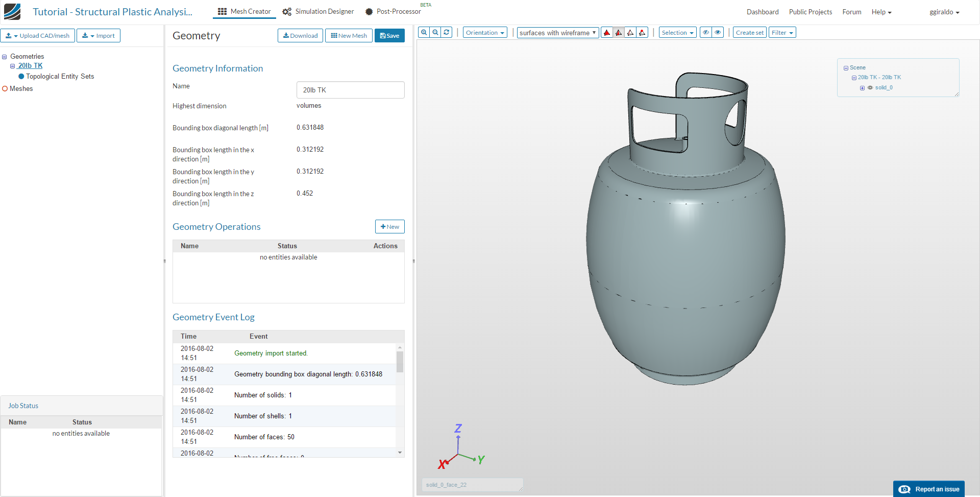
Task: Open the surfaces with wireframe render mode combo box
Action: [557, 33]
